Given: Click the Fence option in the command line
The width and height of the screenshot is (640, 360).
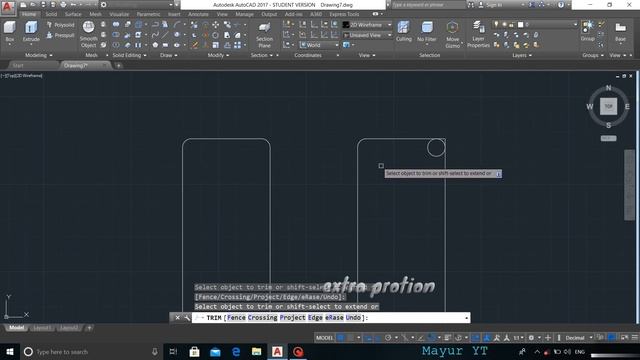Looking at the screenshot, I should pyautogui.click(x=236, y=318).
